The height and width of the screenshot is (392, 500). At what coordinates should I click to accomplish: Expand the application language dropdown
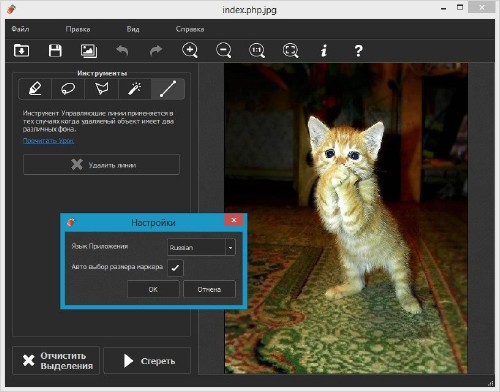click(230, 247)
